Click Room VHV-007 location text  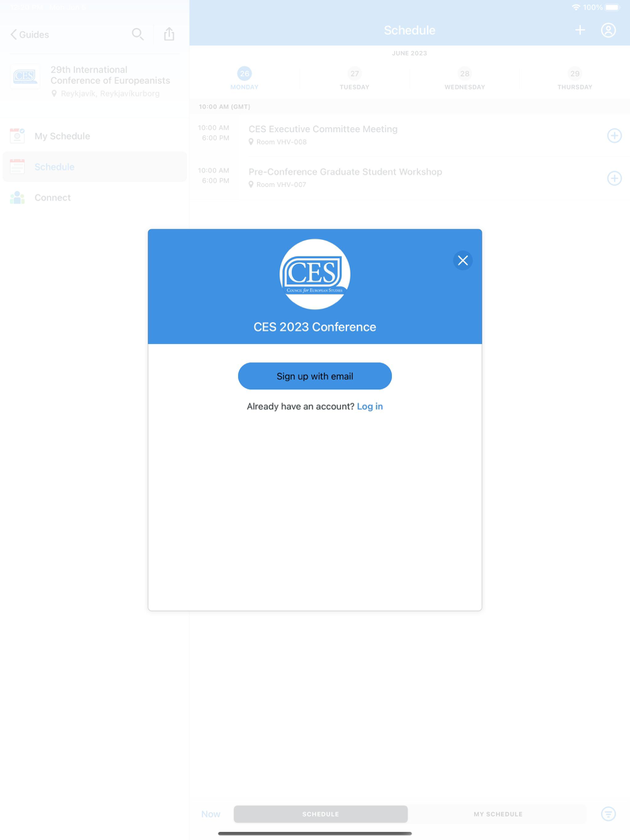point(282,185)
